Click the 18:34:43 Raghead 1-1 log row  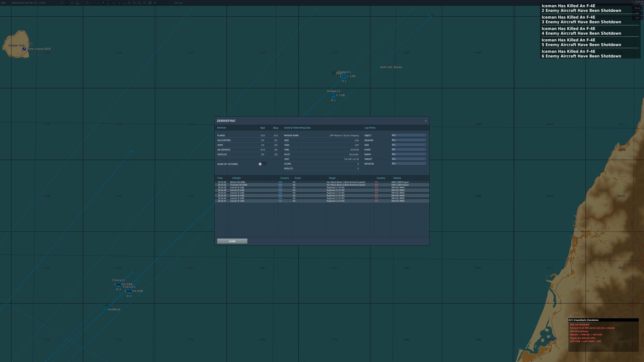click(322, 196)
